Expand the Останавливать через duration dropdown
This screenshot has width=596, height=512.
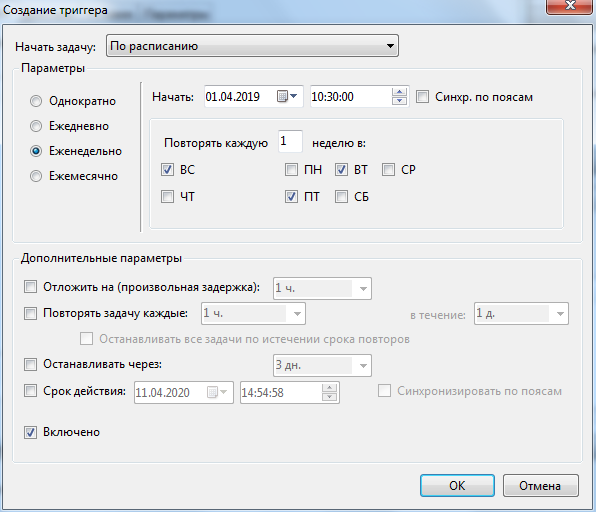322,365
